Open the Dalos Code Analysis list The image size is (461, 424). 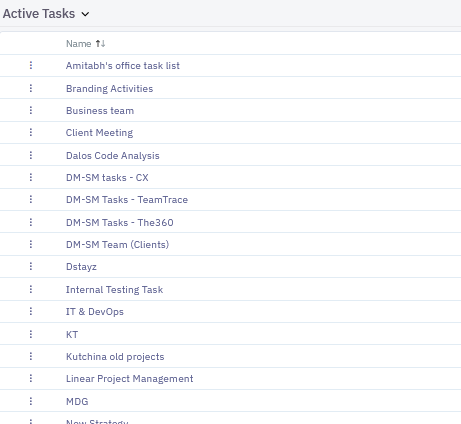click(113, 156)
